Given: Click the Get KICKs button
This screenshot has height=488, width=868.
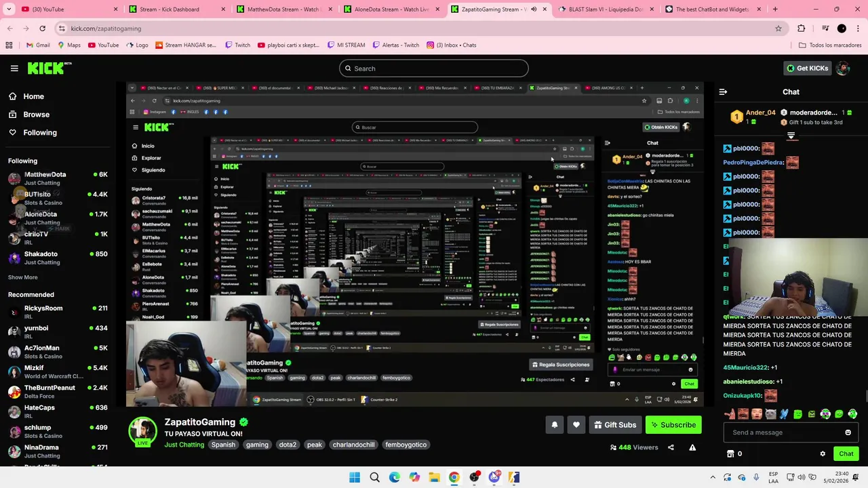Looking at the screenshot, I should pos(807,68).
